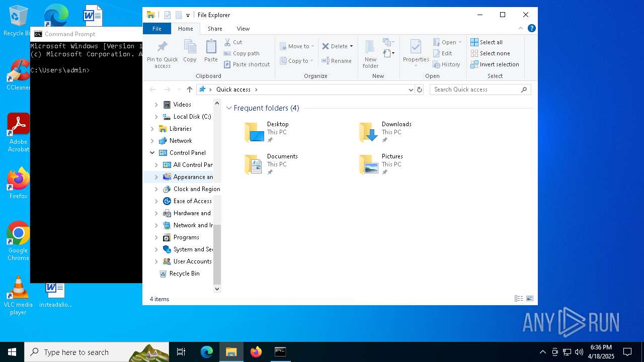644x362 pixels.
Task: Collapse the Control Panel tree node
Action: tap(152, 153)
